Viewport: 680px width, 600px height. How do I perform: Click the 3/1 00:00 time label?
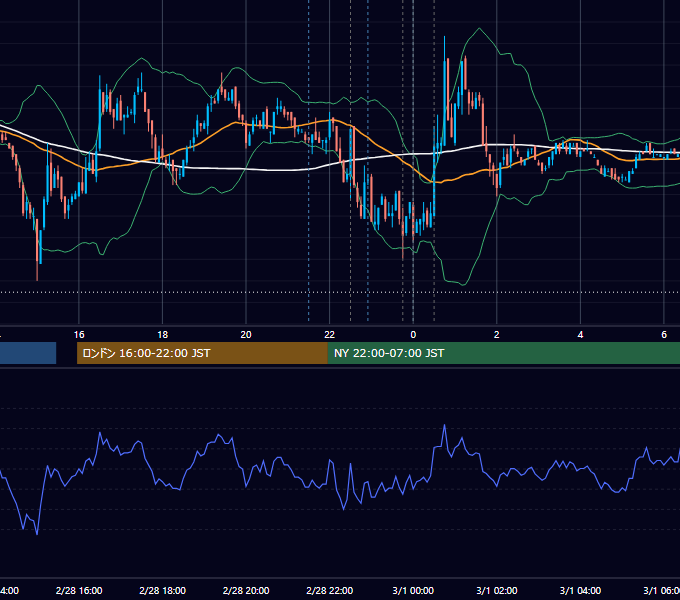point(413,591)
